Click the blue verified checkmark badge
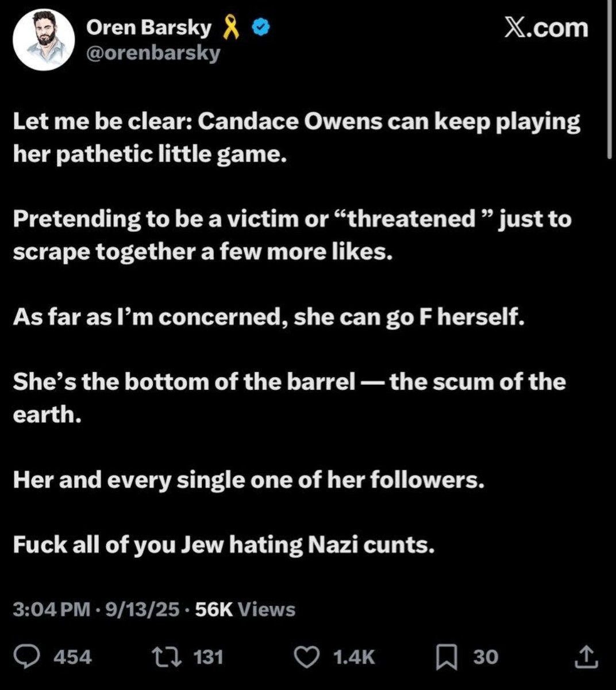 tap(261, 28)
